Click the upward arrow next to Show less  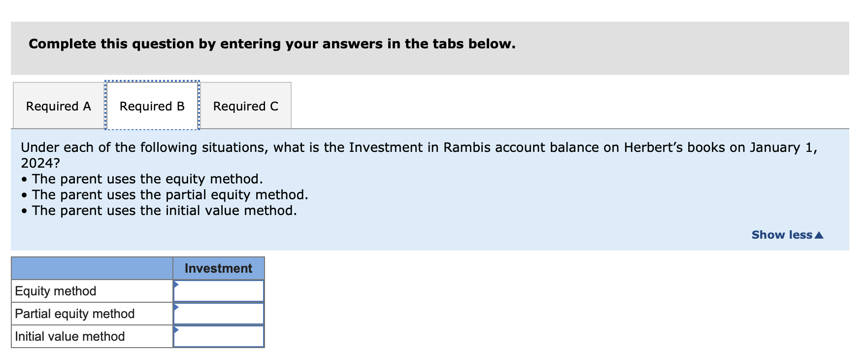(x=819, y=235)
